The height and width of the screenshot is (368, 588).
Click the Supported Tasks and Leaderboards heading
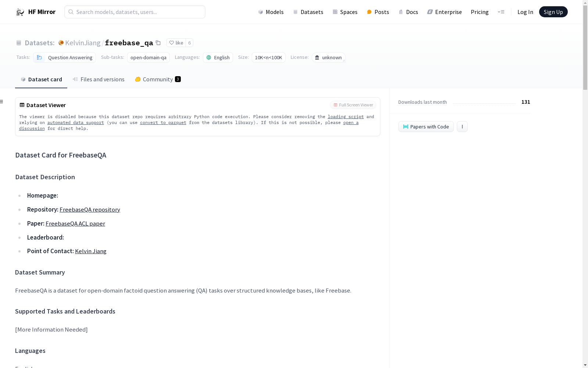pyautogui.click(x=65, y=311)
